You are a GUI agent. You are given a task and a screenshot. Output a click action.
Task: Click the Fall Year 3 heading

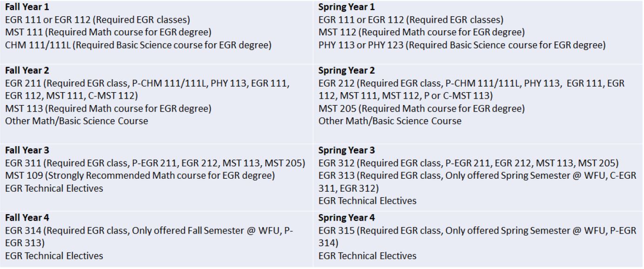(x=27, y=151)
